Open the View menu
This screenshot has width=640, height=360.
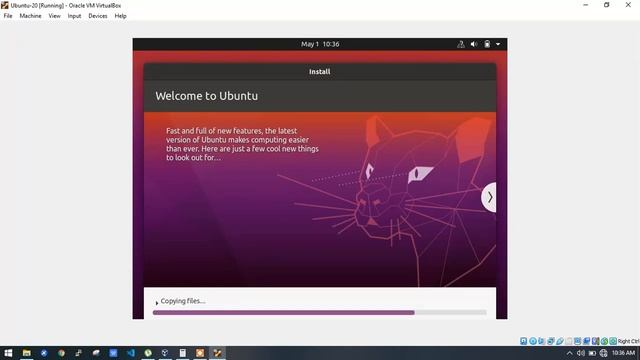(x=54, y=16)
